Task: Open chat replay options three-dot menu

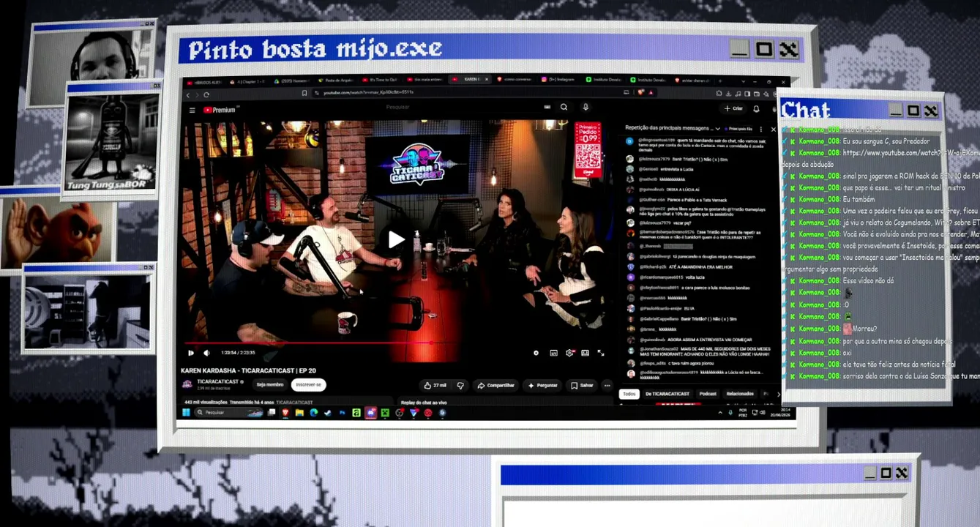Action: coord(761,129)
